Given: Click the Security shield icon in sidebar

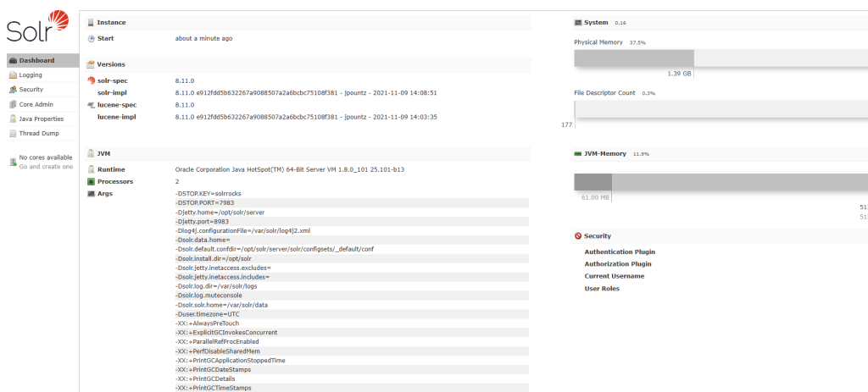Looking at the screenshot, I should pyautogui.click(x=13, y=90).
